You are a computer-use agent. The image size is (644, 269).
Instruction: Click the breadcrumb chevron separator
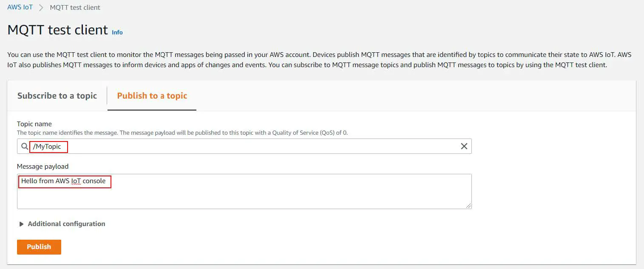[41, 8]
